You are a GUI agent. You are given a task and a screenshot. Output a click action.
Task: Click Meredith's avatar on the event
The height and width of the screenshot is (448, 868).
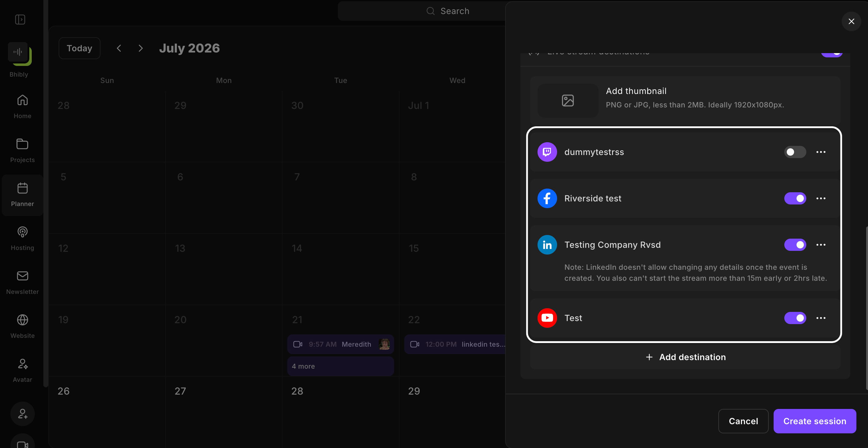click(x=384, y=344)
